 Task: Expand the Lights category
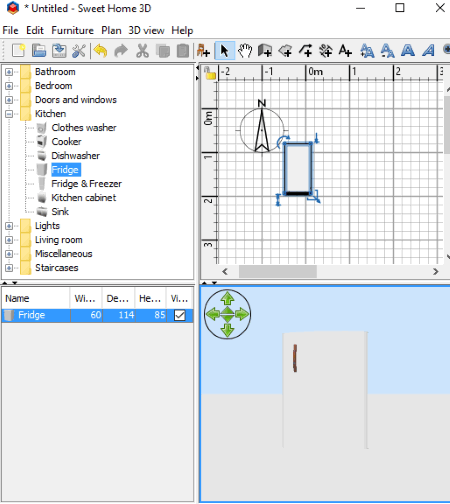[9, 226]
